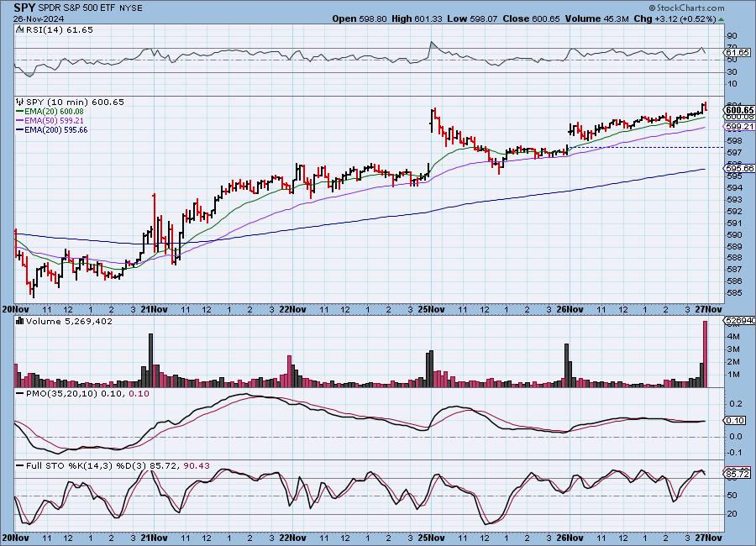Click 25Nov on the price panel date axis
This screenshot has width=756, height=546.
(432, 309)
